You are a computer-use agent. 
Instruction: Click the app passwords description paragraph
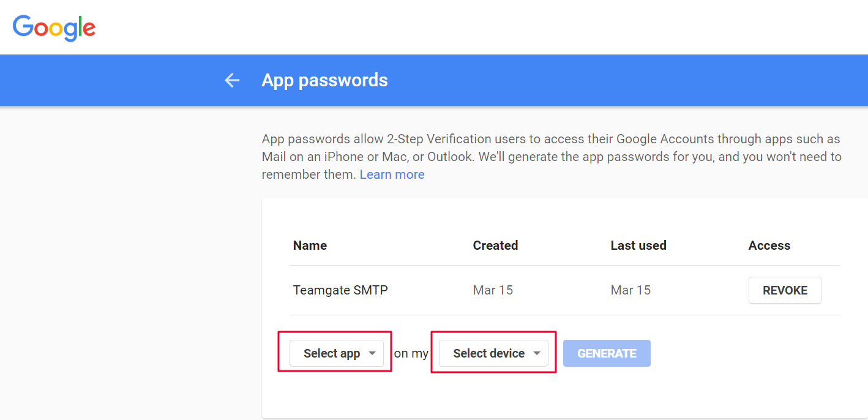click(551, 157)
